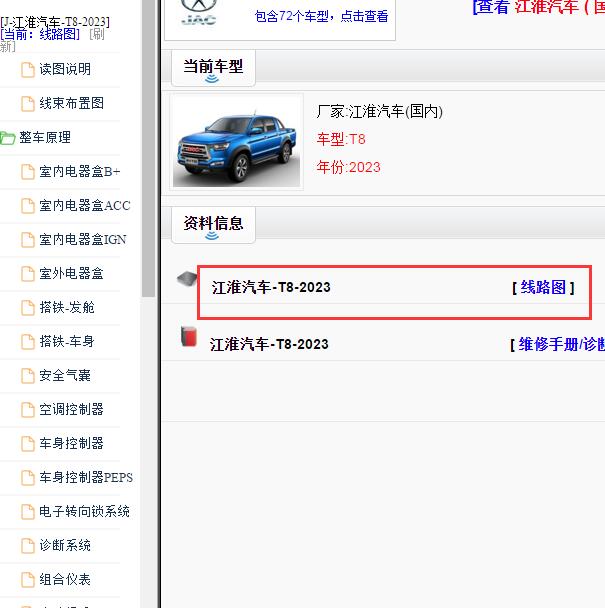Viewport: 605px width, 608px height.
Task: Click the J-江淮汽车-T8-2023 title text
Action: pos(55,22)
